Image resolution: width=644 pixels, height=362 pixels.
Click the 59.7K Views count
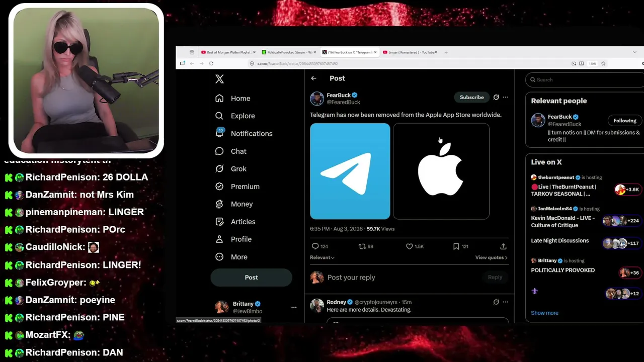[380, 229]
